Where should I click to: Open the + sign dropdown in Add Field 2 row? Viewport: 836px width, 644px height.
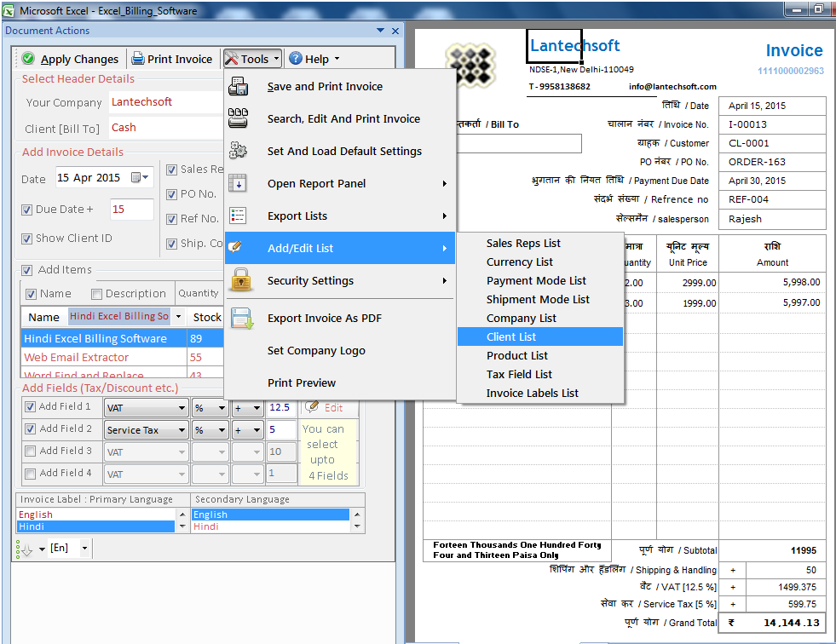pos(257,430)
